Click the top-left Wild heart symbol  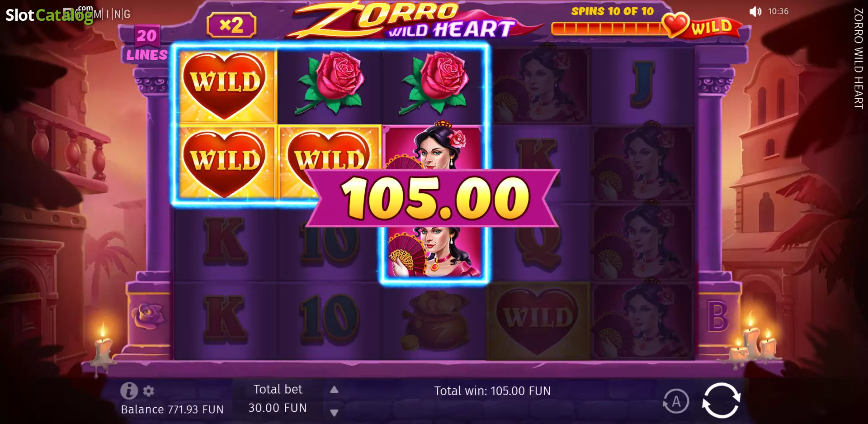click(x=225, y=86)
